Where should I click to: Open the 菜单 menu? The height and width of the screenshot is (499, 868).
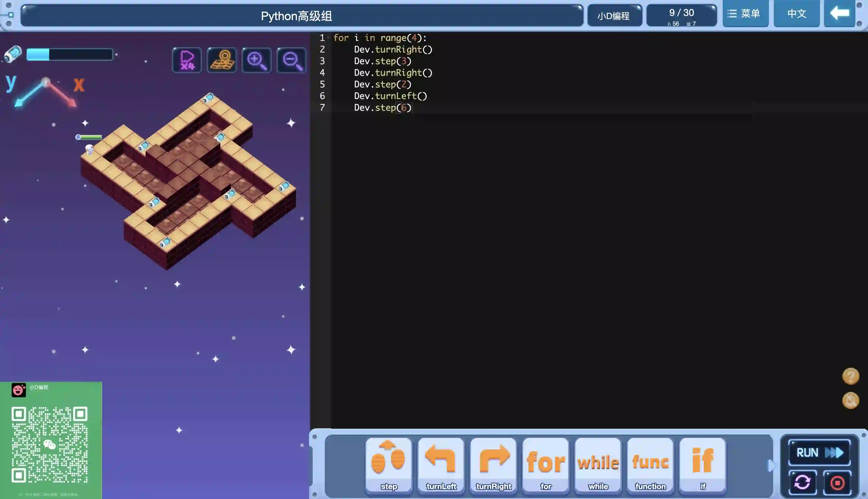pos(745,14)
